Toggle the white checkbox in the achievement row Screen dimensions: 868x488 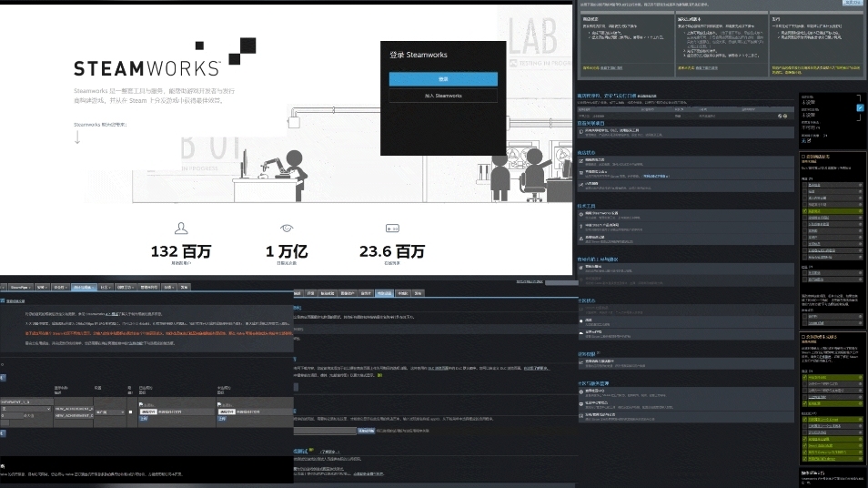(x=131, y=412)
